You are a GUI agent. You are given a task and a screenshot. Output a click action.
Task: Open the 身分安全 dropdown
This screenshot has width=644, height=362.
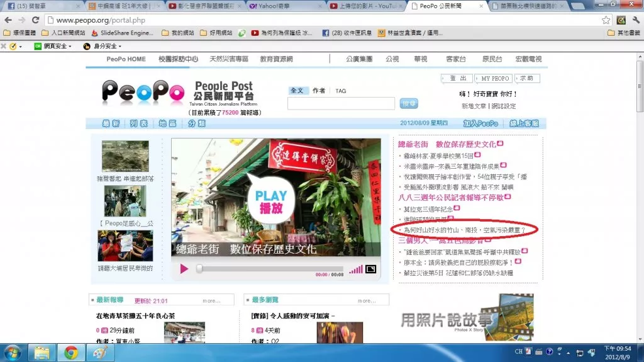[x=103, y=46]
